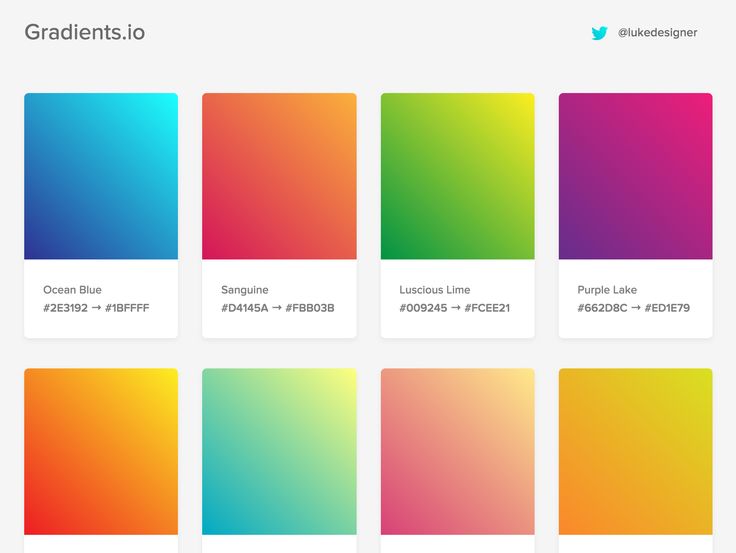Select the Luscious Lime gradient swatch
736x553 pixels.
pyautogui.click(x=457, y=176)
